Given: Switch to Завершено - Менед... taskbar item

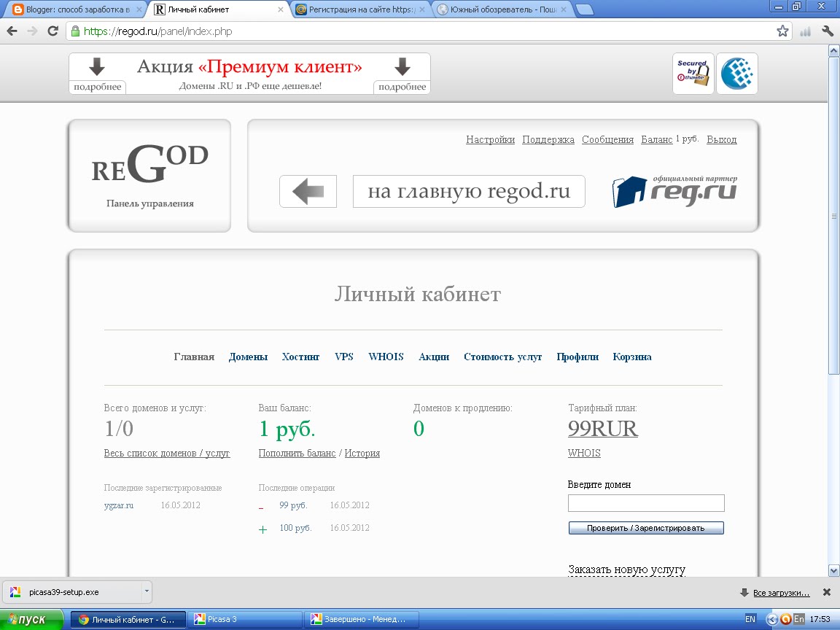Looking at the screenshot, I should [x=362, y=619].
